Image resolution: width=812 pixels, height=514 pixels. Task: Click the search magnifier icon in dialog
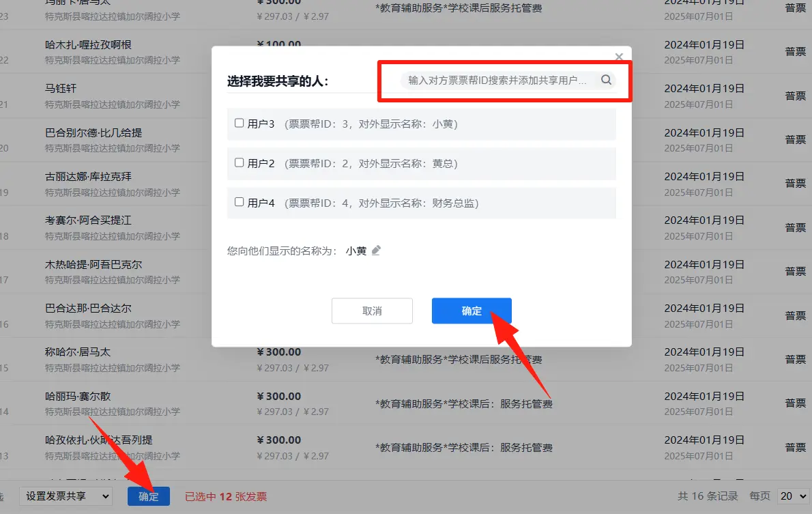point(606,80)
